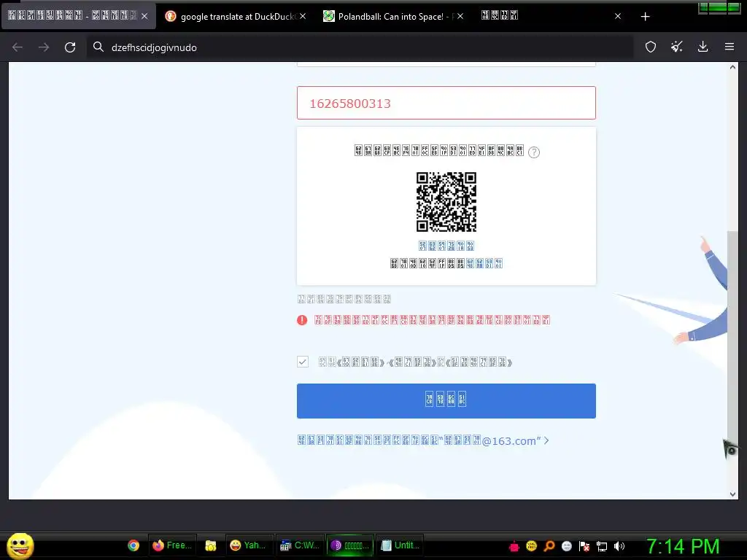Click the blue link ending the text under QR
The image size is (747, 560).
click(484, 263)
